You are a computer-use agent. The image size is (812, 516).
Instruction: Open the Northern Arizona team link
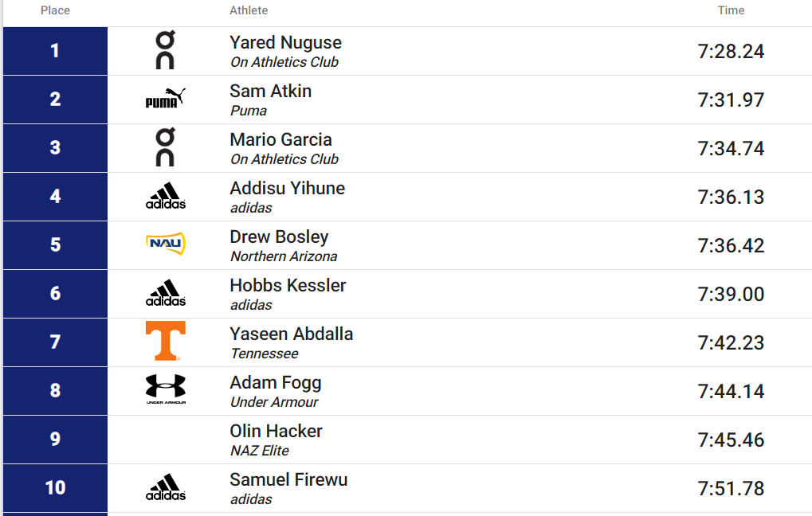[283, 256]
